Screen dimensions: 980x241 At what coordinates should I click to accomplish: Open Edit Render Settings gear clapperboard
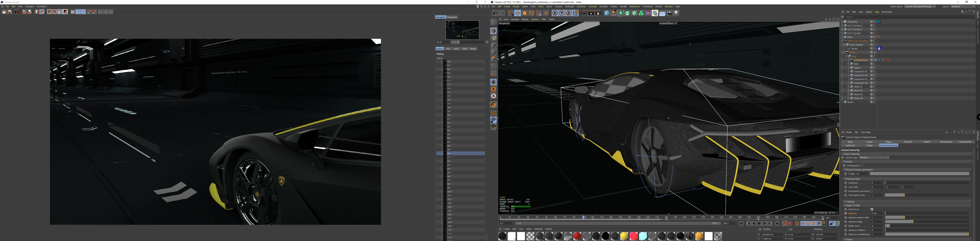(x=598, y=13)
